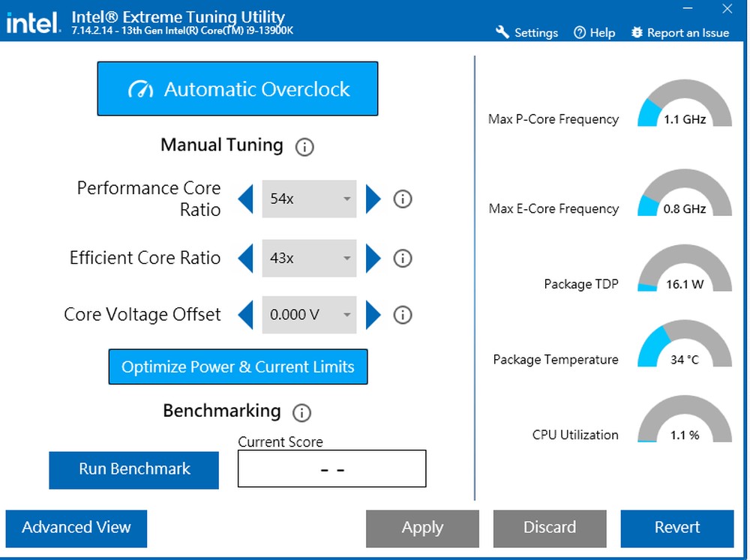Increase Core Voltage Offset with right arrow
The width and height of the screenshot is (750, 560).
click(x=373, y=315)
